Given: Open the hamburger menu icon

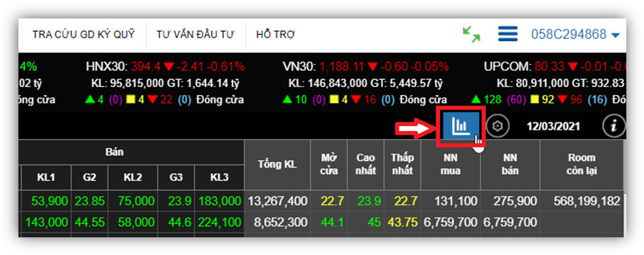Looking at the screenshot, I should tap(508, 34).
